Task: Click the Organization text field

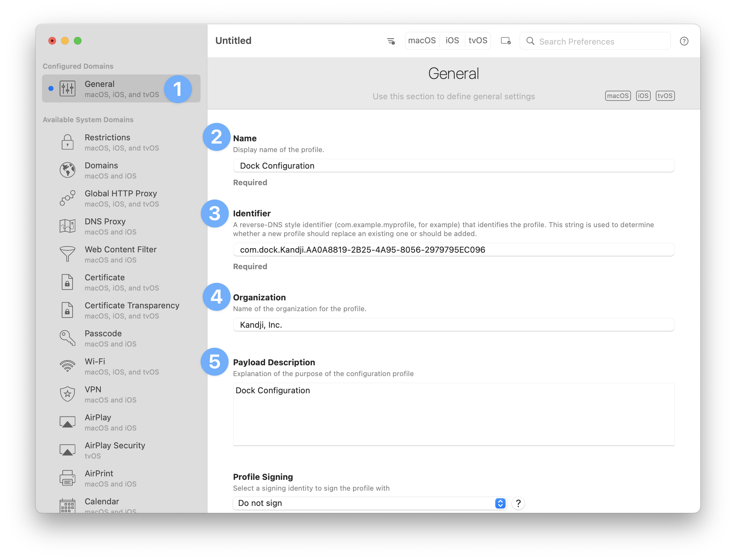Action: pos(454,325)
